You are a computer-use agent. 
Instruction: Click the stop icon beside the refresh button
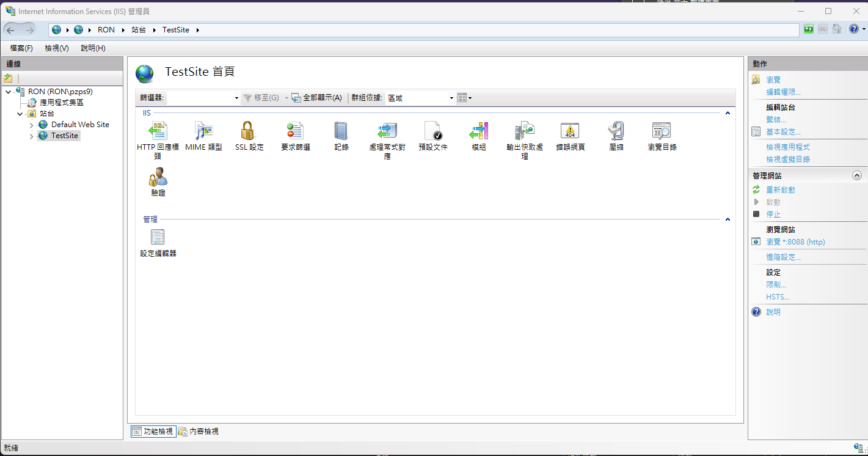pos(823,29)
